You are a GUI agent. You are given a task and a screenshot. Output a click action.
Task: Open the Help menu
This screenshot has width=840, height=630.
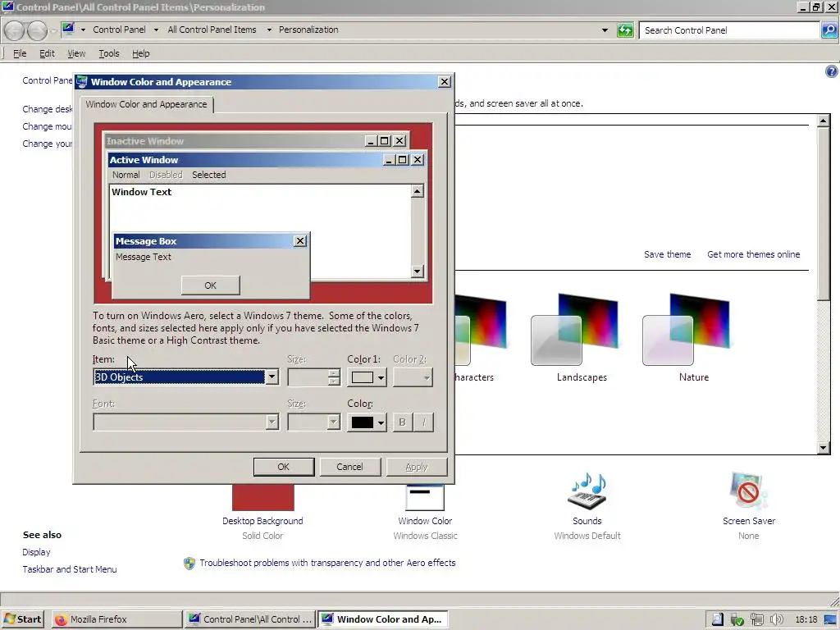[141, 53]
